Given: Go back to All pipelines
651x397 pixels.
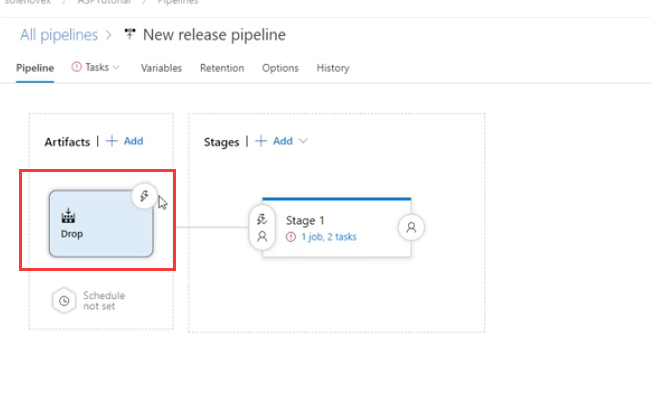Looking at the screenshot, I should [x=59, y=34].
